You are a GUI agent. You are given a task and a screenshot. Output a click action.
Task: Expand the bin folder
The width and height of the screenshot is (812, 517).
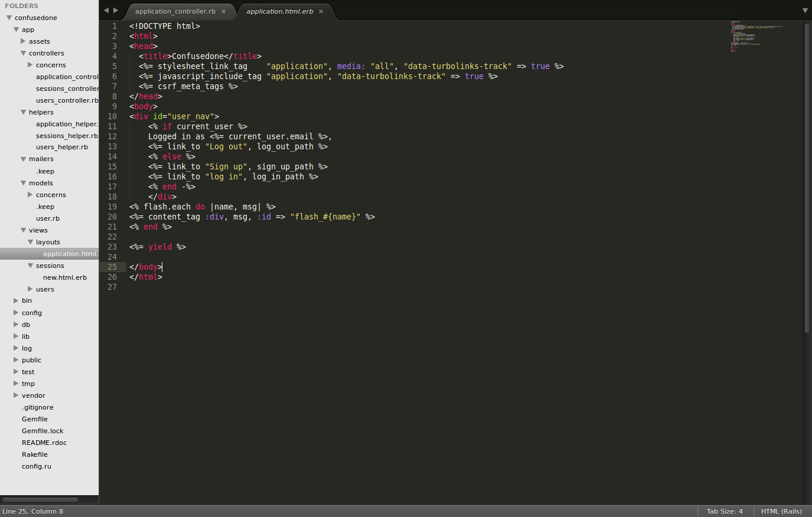tap(16, 300)
